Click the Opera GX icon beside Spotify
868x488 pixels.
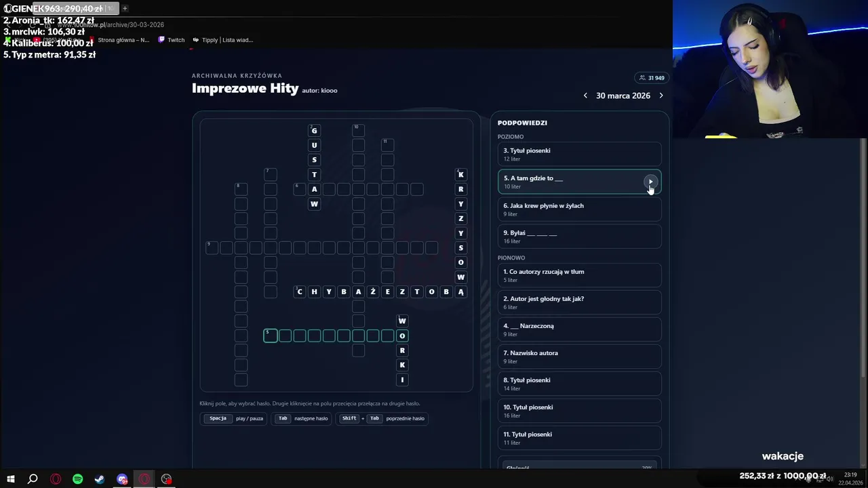click(56, 479)
